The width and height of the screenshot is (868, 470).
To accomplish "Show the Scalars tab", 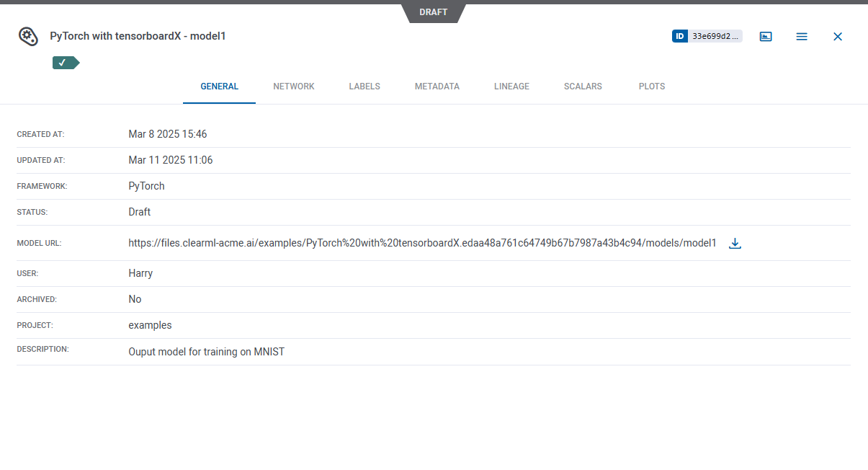I will click(x=583, y=87).
